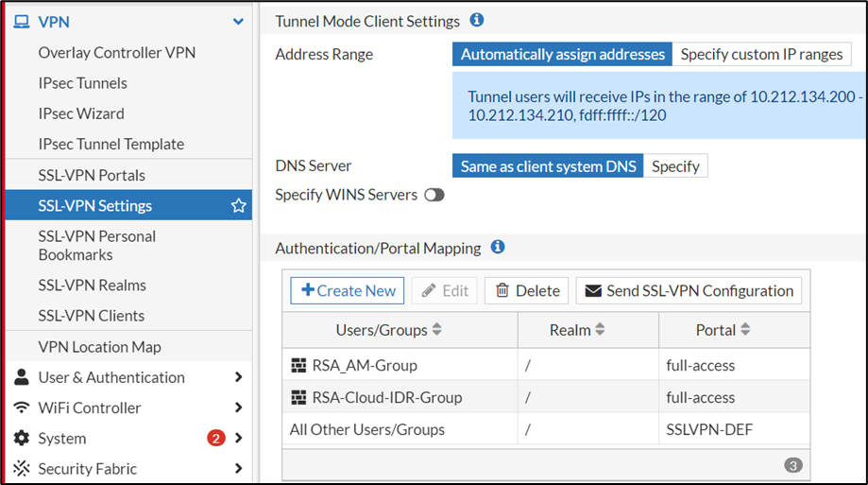Viewport: 868px width, 485px height.
Task: Click the Create New button
Action: point(347,290)
